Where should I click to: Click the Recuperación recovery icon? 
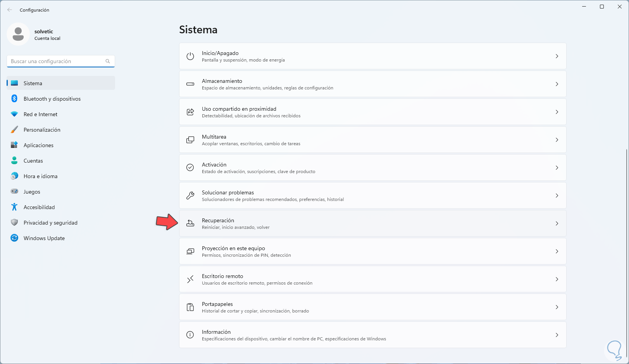pyautogui.click(x=190, y=223)
